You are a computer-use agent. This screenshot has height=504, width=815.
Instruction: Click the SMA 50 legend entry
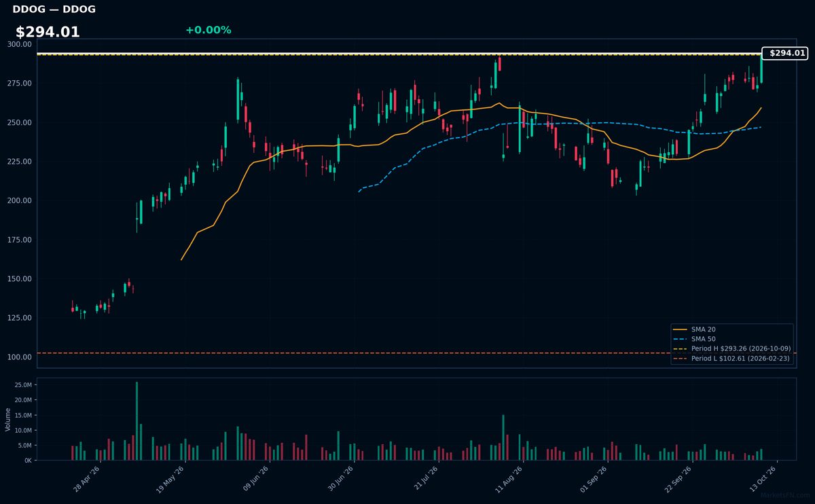pyautogui.click(x=694, y=339)
